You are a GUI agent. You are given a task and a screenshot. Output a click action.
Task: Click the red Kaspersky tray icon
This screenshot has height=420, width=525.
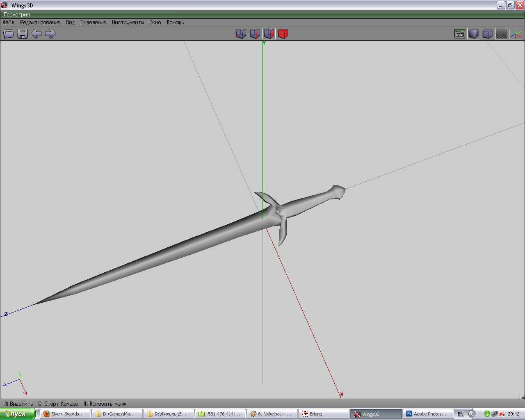pyautogui.click(x=502, y=414)
